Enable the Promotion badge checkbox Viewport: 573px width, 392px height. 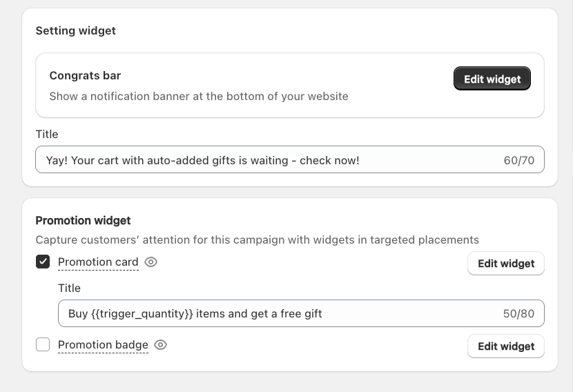click(x=43, y=345)
